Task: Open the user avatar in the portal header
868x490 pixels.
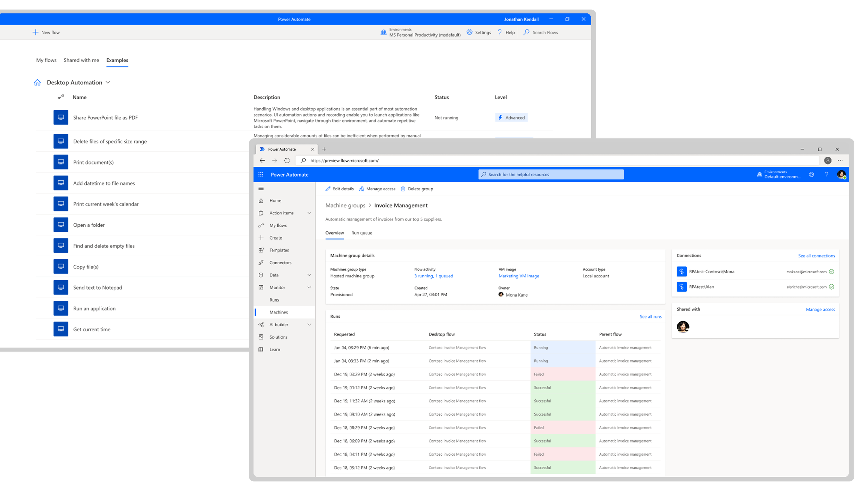Action: point(841,174)
